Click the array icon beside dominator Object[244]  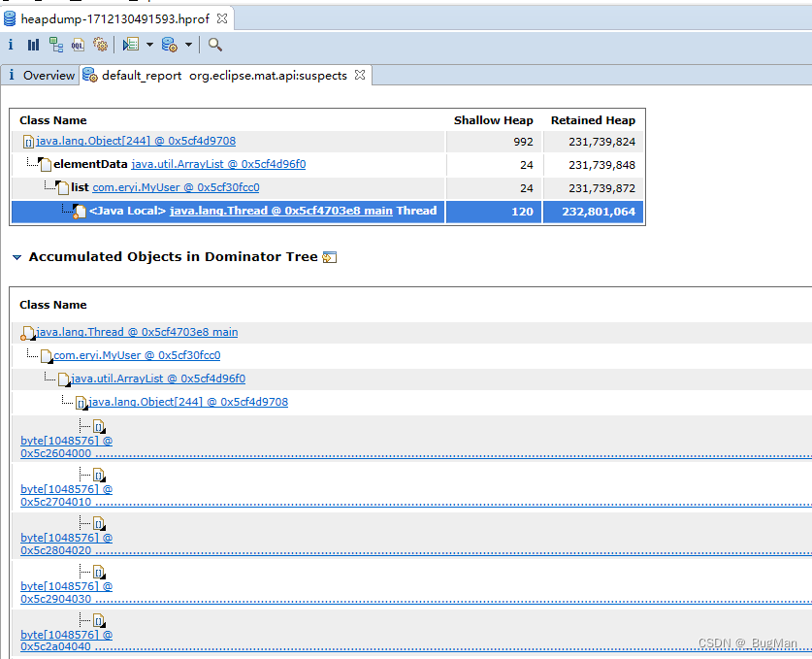[x=81, y=403]
